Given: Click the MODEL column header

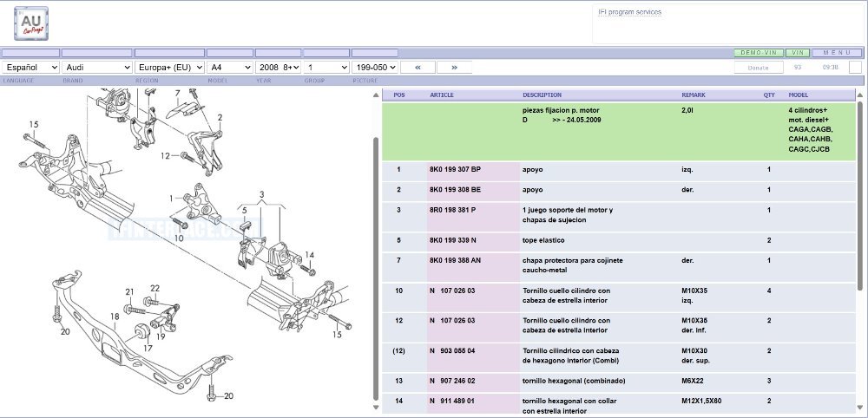Looking at the screenshot, I should [x=799, y=95].
